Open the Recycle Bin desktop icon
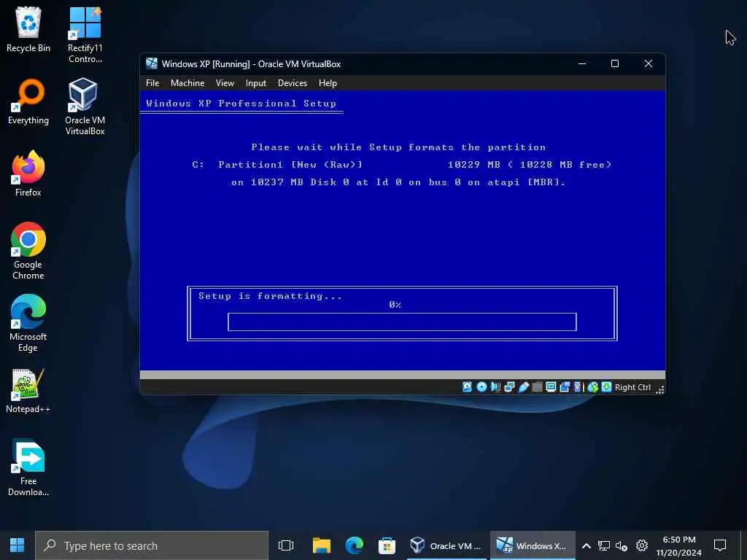The width and height of the screenshot is (747, 560). 28,29
